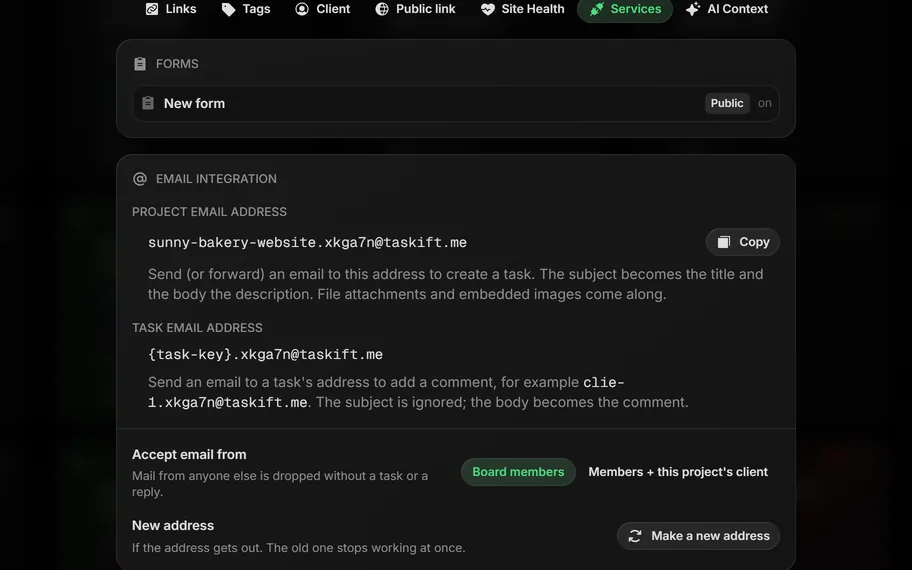Select Board members option
This screenshot has width=912, height=570.
coord(518,472)
